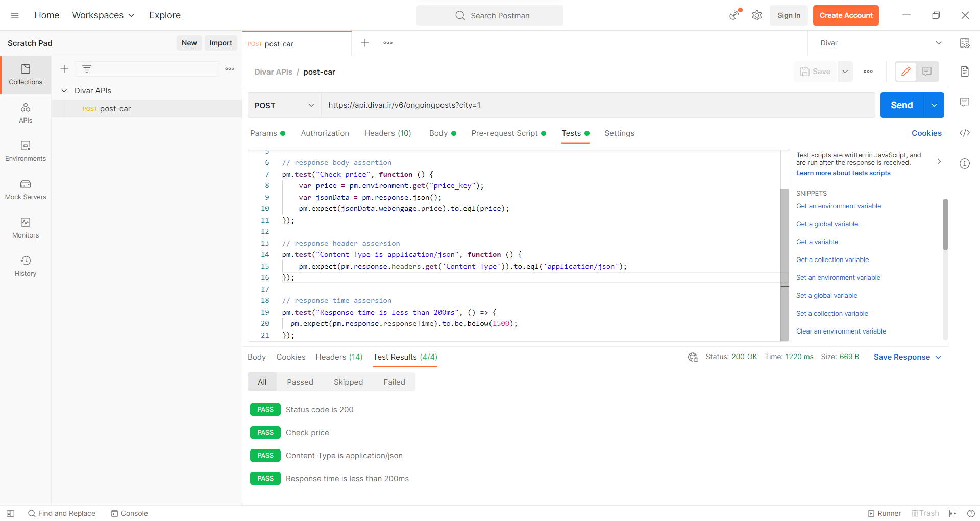Open APIs in the sidebar
The height and width of the screenshot is (521, 980).
26,113
